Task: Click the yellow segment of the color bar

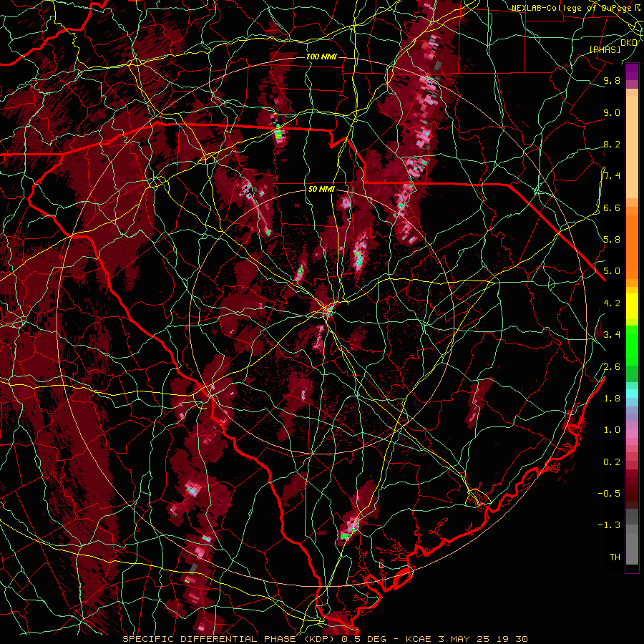Action: coord(632,306)
